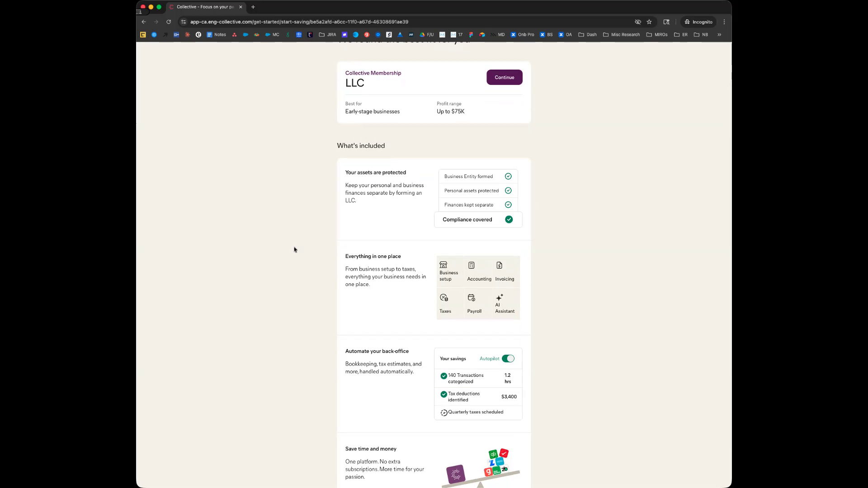Open the Notes bookmark link
The image size is (868, 488).
pyautogui.click(x=216, y=34)
